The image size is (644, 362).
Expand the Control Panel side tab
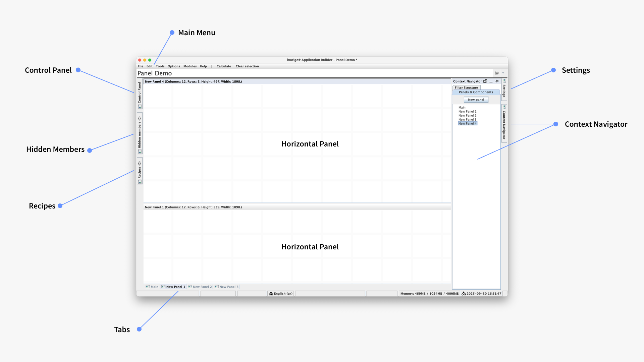(x=140, y=93)
